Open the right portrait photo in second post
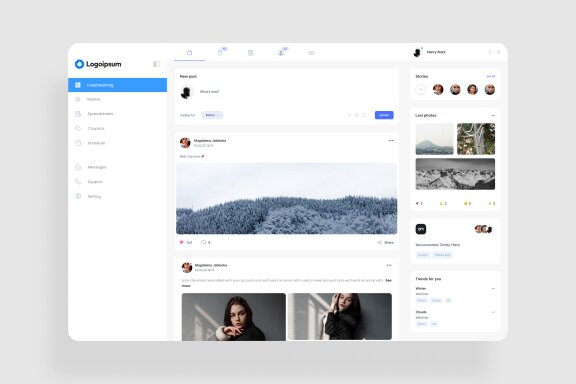576x384 pixels. tap(340, 317)
